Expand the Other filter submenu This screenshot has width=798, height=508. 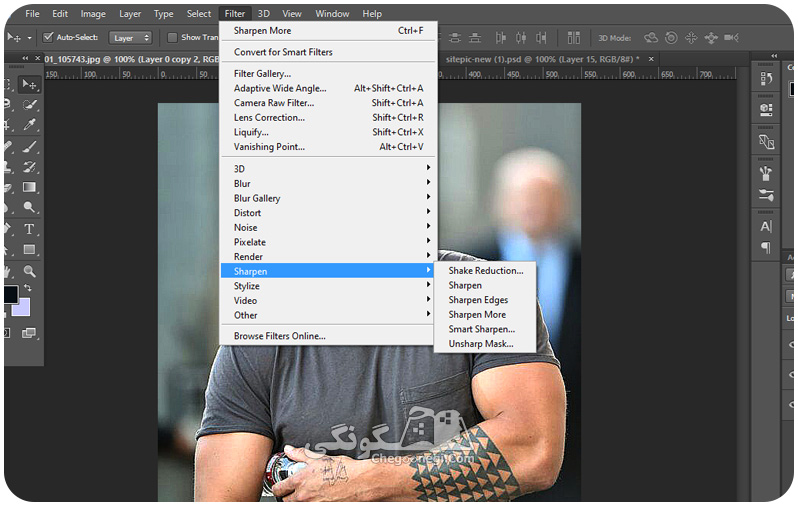click(328, 316)
